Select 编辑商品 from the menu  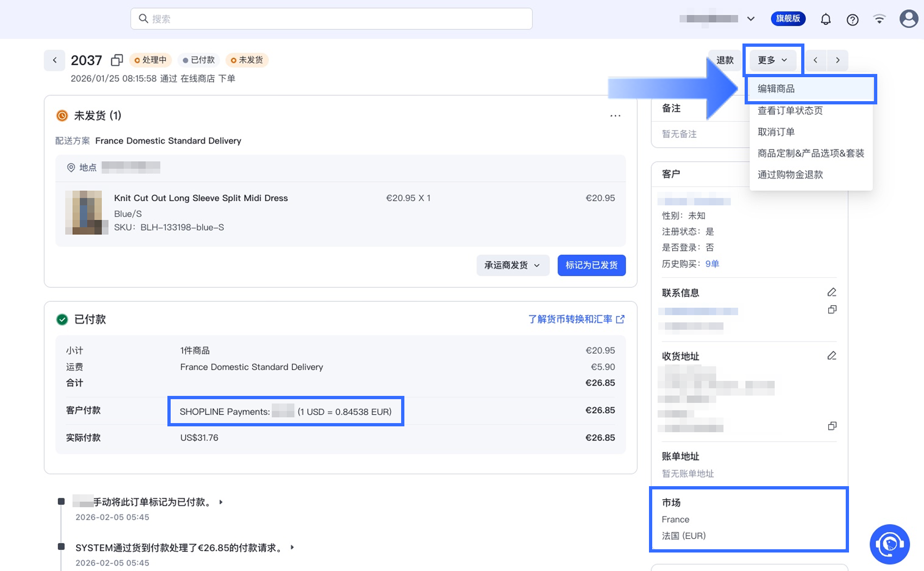click(x=810, y=89)
